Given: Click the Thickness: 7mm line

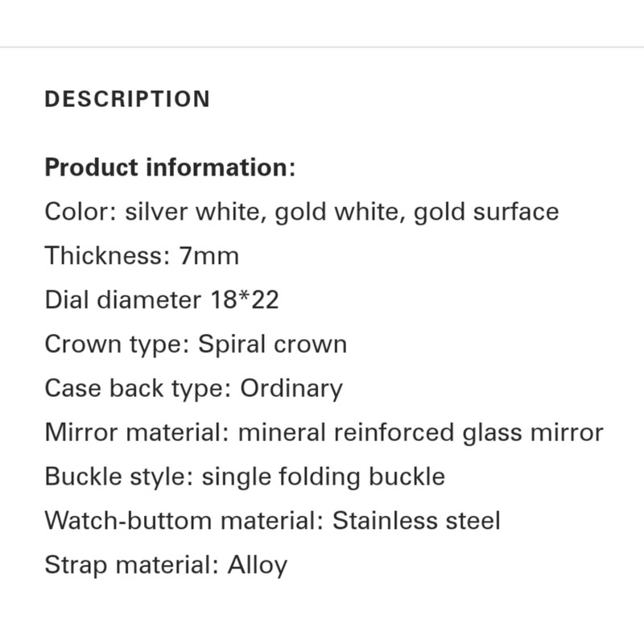Looking at the screenshot, I should coord(142,256).
